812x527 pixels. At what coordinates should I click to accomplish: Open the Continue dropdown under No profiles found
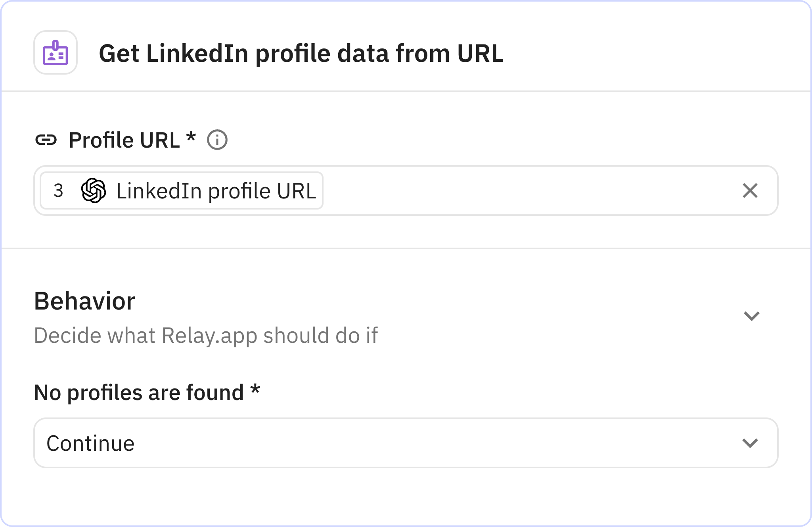405,443
